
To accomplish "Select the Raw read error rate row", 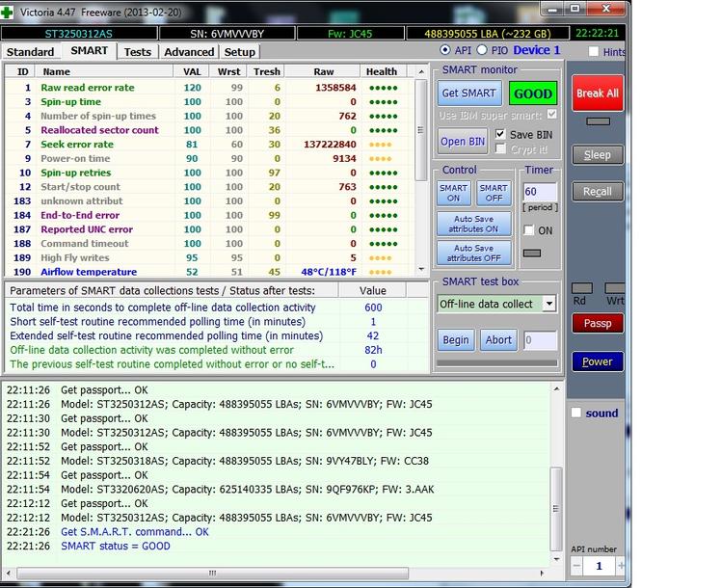I will point(208,88).
